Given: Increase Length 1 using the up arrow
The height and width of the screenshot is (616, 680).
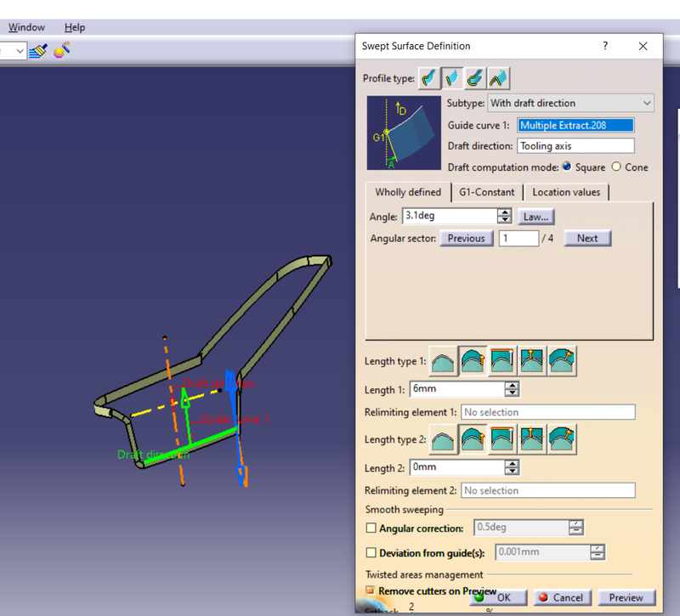Looking at the screenshot, I should [x=511, y=386].
